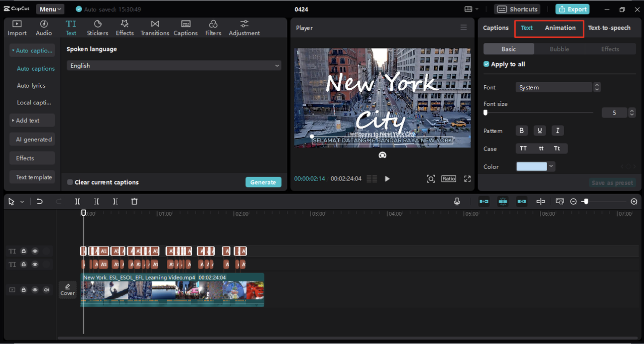Screen dimensions: 644x344
Task: Edit the video Cover
Action: [x=68, y=289]
